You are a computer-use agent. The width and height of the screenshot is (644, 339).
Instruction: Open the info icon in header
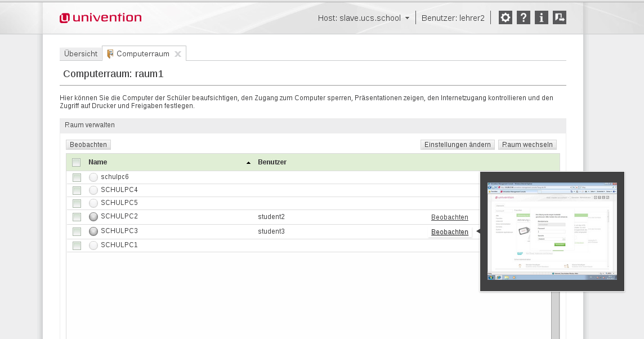[x=542, y=17]
